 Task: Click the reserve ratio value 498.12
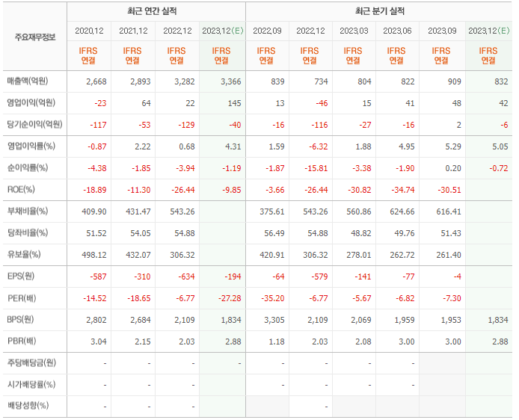(x=94, y=256)
